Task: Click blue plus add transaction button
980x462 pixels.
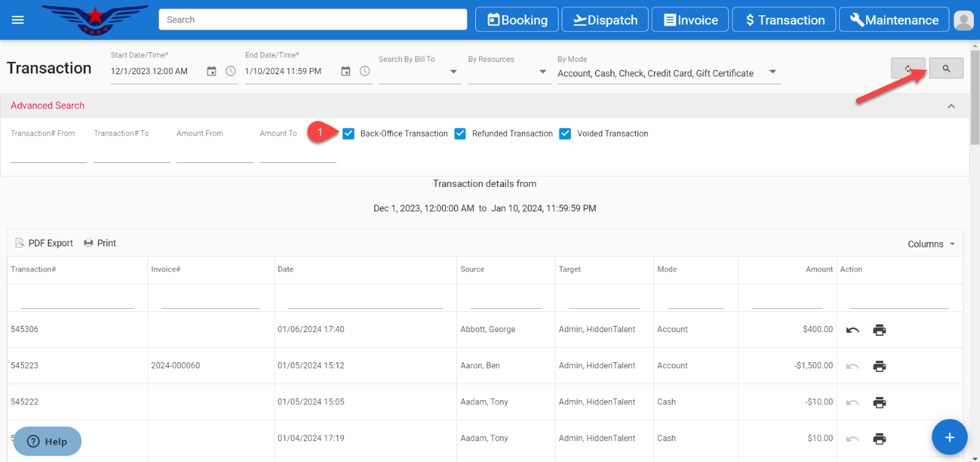Action: [949, 437]
